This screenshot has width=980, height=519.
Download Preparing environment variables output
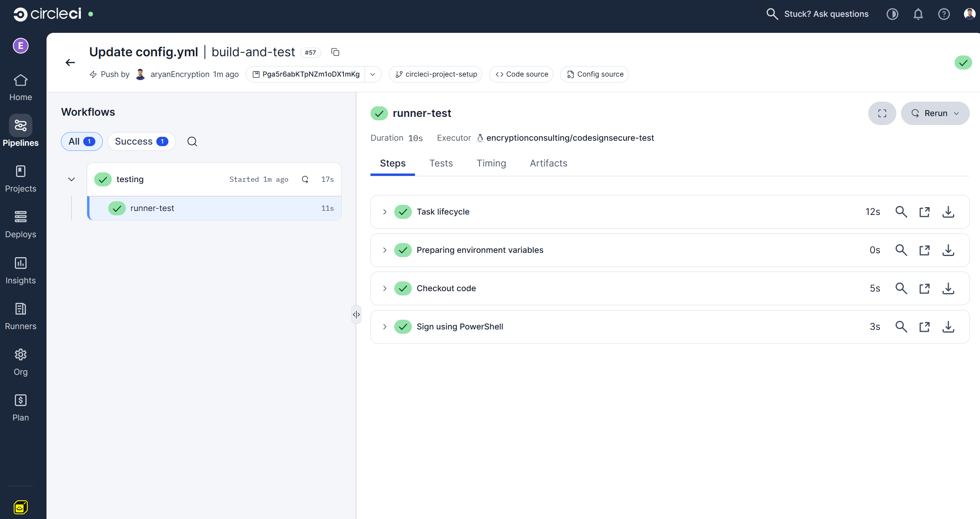pyautogui.click(x=948, y=250)
